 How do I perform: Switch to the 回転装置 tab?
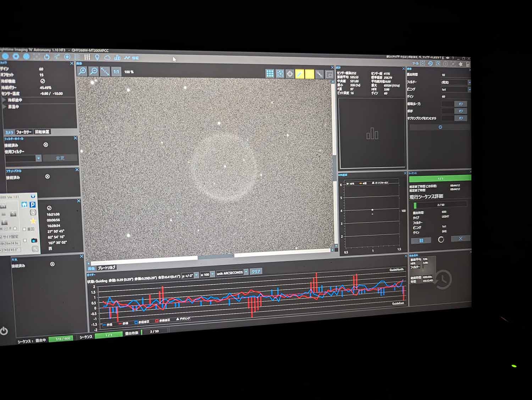pyautogui.click(x=42, y=132)
